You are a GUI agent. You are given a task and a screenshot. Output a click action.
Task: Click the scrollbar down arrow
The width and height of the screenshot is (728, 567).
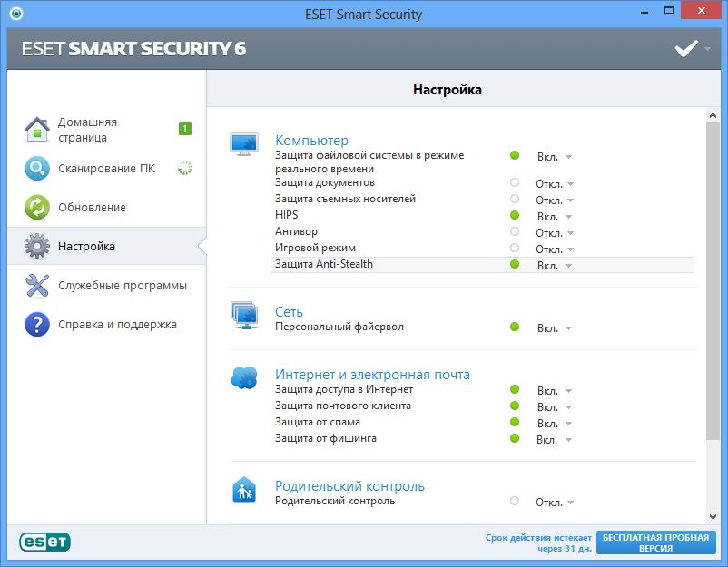pyautogui.click(x=713, y=517)
